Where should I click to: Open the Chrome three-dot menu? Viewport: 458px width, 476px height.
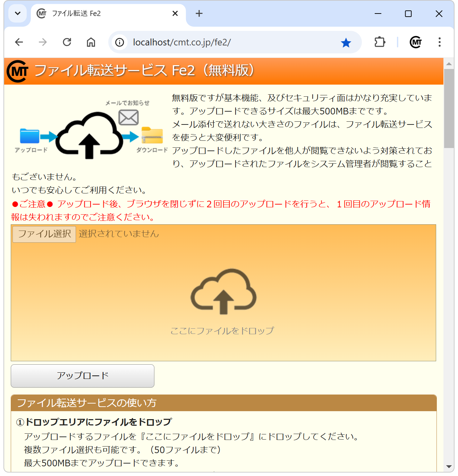coord(440,42)
